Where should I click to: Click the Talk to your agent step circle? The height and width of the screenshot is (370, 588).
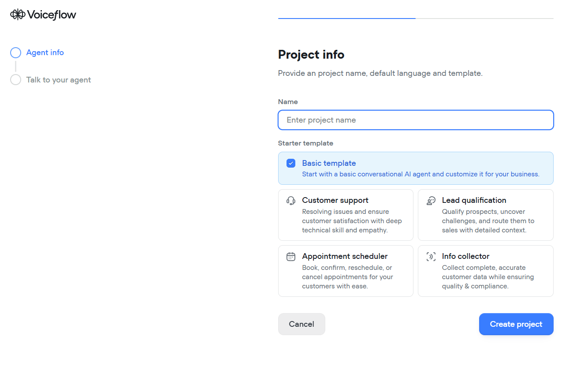(x=15, y=80)
